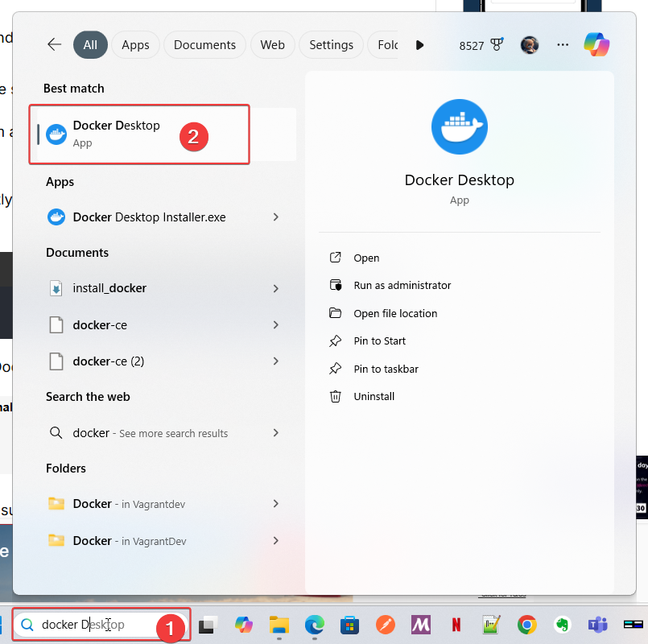Image resolution: width=648 pixels, height=644 pixels.
Task: Open File Explorer from the taskbar
Action: [x=279, y=625]
